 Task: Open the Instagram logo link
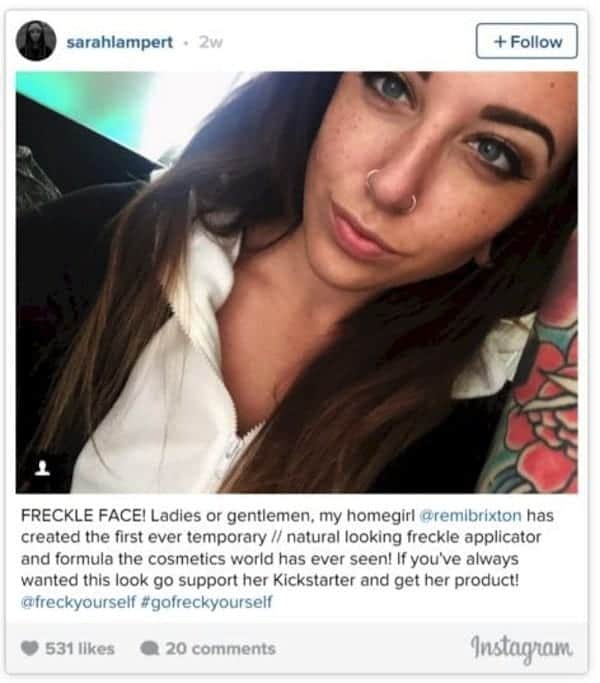[x=521, y=648]
